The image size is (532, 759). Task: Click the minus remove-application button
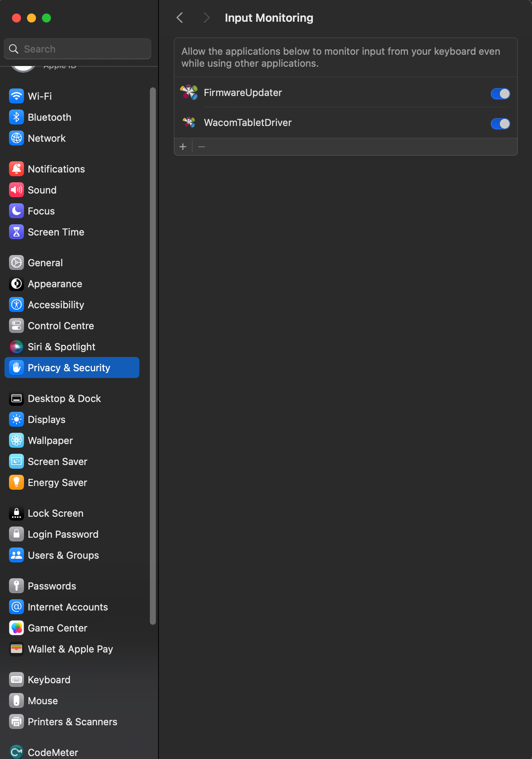tap(202, 147)
